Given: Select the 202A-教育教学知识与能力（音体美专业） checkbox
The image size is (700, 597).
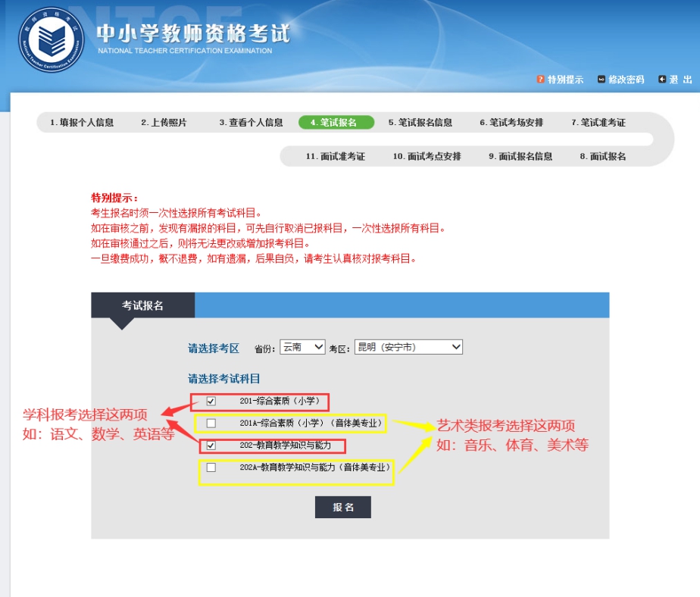Looking at the screenshot, I should click(211, 467).
